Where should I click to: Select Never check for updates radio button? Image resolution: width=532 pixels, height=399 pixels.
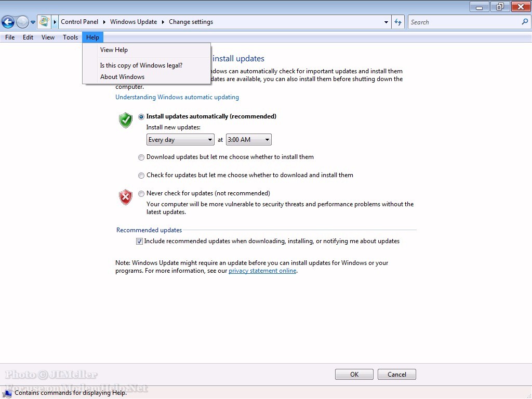pyautogui.click(x=141, y=194)
